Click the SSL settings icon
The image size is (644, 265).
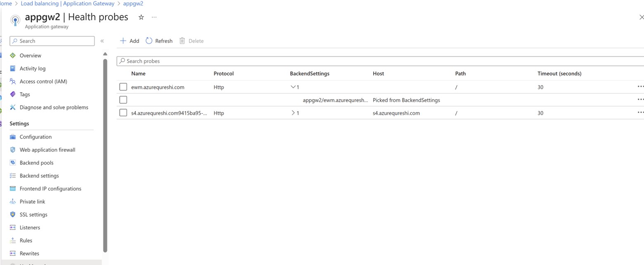(13, 215)
